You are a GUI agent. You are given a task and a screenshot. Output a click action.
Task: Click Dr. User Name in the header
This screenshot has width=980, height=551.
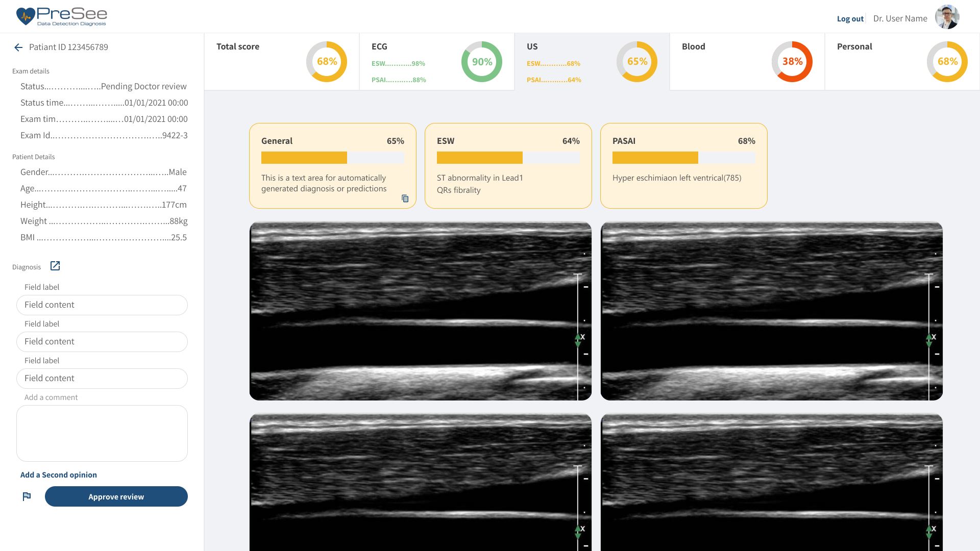point(900,18)
